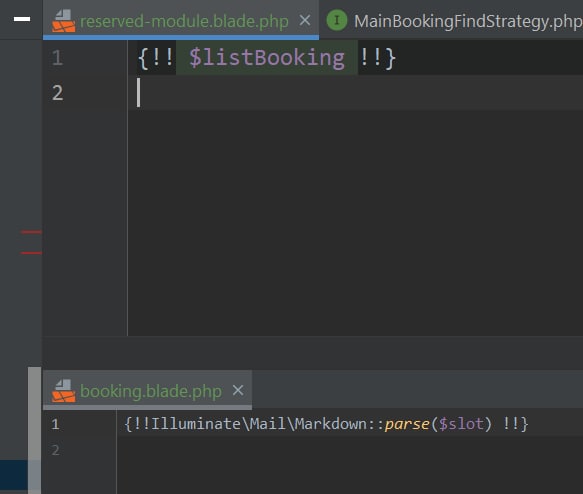
Task: Click the $slot variable in booking.blade.php
Action: [x=461, y=424]
